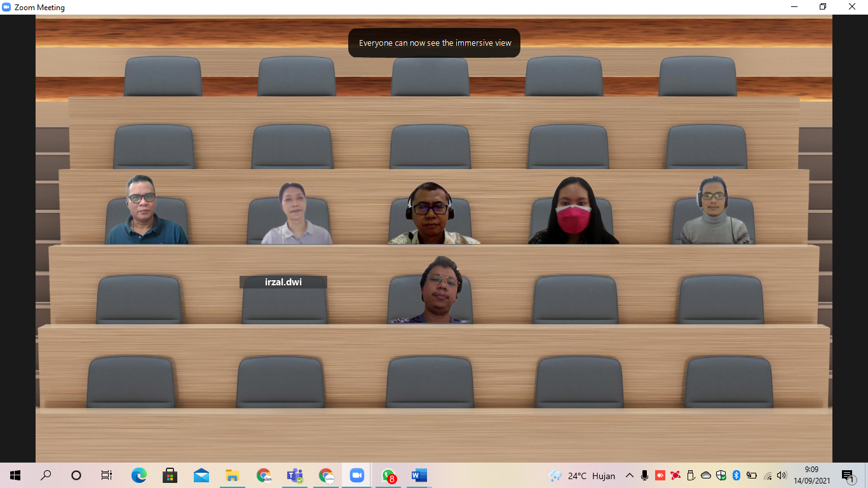The width and height of the screenshot is (868, 488).
Task: Click the video of the woman in pink mask
Action: tap(573, 211)
